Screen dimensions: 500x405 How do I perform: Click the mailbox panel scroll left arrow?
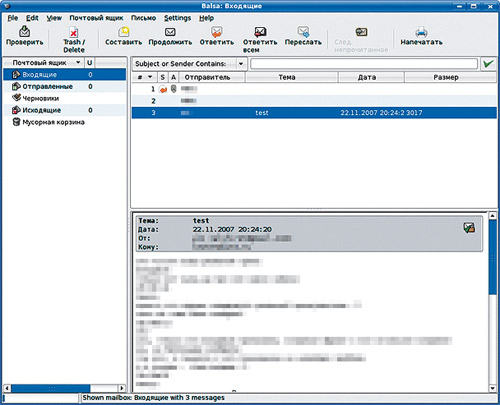(x=7, y=388)
